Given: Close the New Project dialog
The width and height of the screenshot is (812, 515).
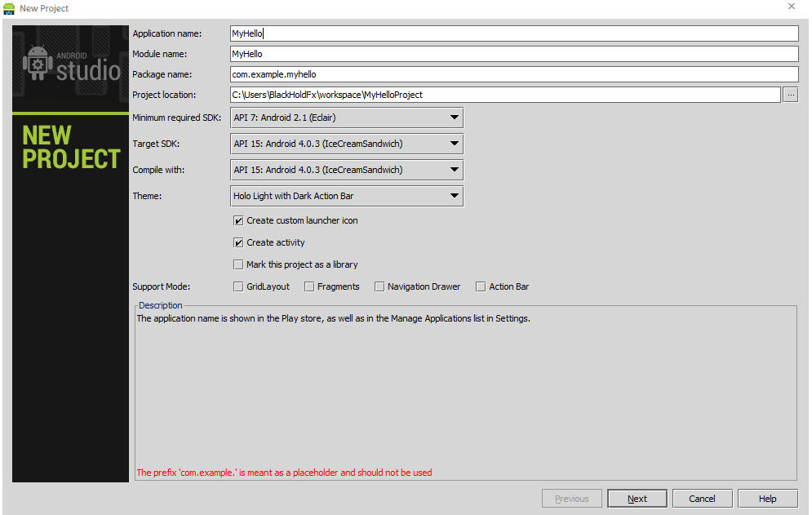Looking at the screenshot, I should (792, 7).
